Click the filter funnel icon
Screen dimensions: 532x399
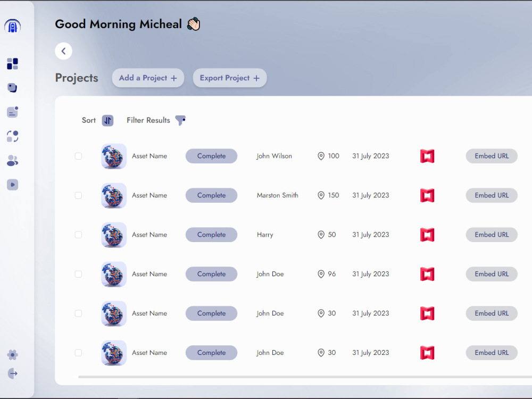[180, 120]
